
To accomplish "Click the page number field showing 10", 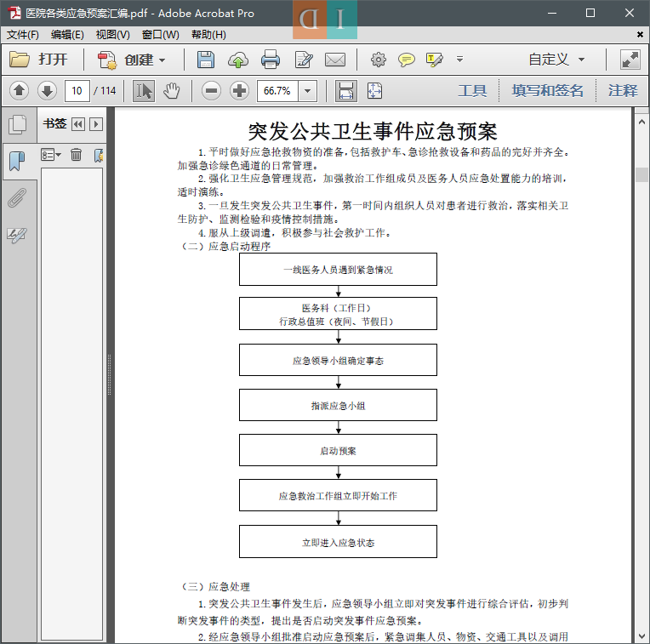I will 77,91.
